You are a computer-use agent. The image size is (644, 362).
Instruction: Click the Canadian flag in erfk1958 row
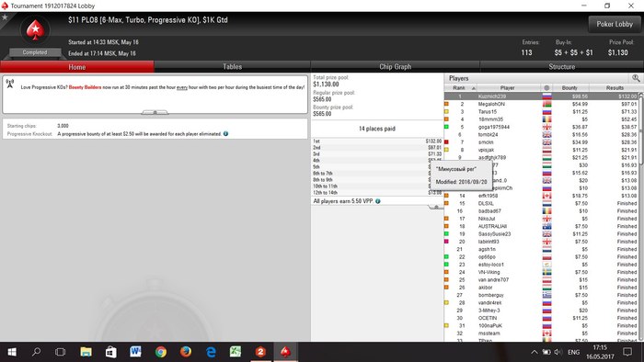tap(546, 196)
